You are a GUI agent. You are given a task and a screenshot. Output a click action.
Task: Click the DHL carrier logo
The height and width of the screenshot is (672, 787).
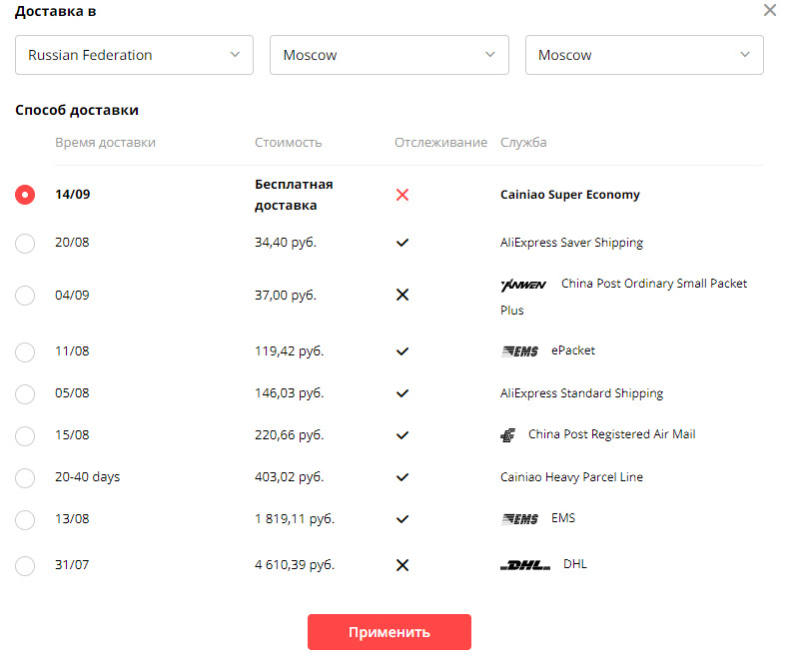tap(525, 565)
